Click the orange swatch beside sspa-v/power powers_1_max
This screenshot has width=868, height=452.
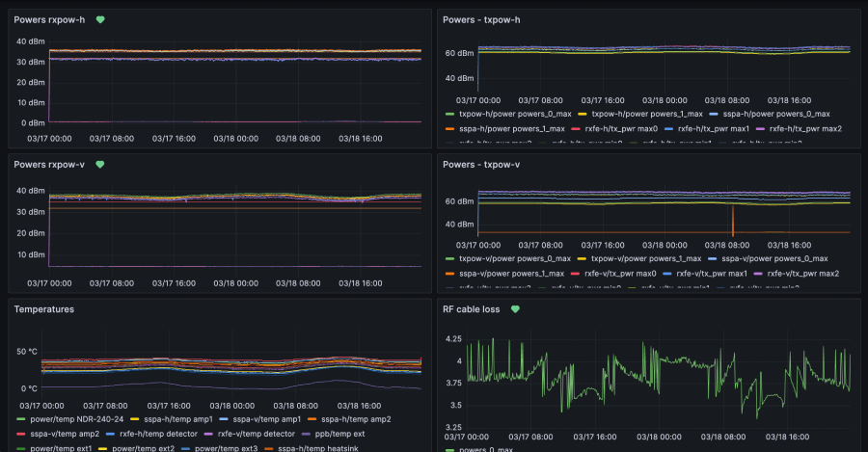[x=449, y=274]
